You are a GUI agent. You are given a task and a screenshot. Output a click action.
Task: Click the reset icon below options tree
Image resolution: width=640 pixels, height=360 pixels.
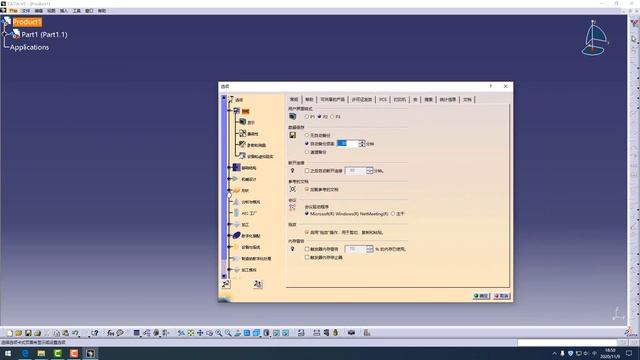(x=226, y=284)
